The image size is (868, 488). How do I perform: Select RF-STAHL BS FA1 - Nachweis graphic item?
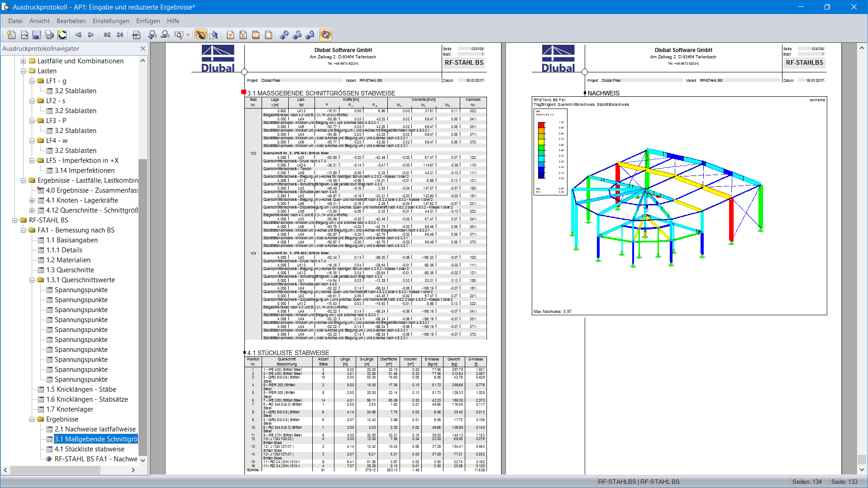96,459
